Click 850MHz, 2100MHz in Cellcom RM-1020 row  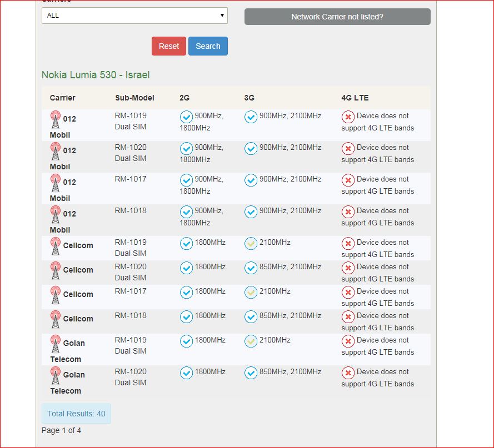(x=290, y=266)
